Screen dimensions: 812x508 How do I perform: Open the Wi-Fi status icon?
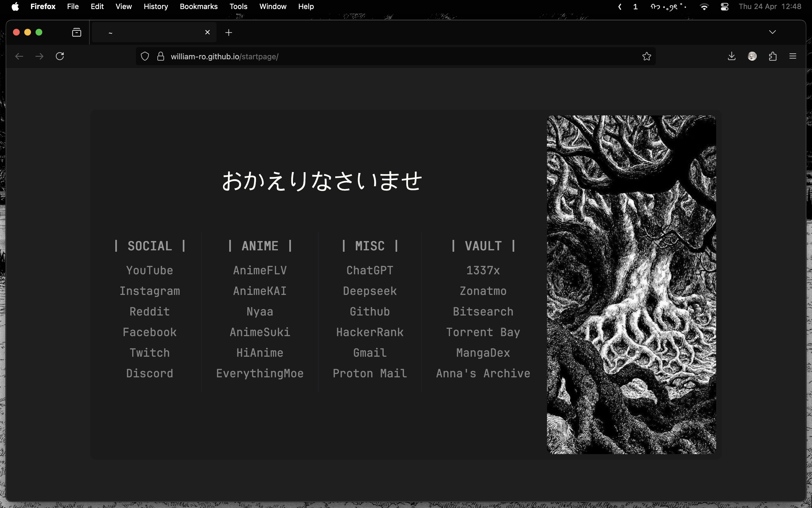pyautogui.click(x=704, y=6)
